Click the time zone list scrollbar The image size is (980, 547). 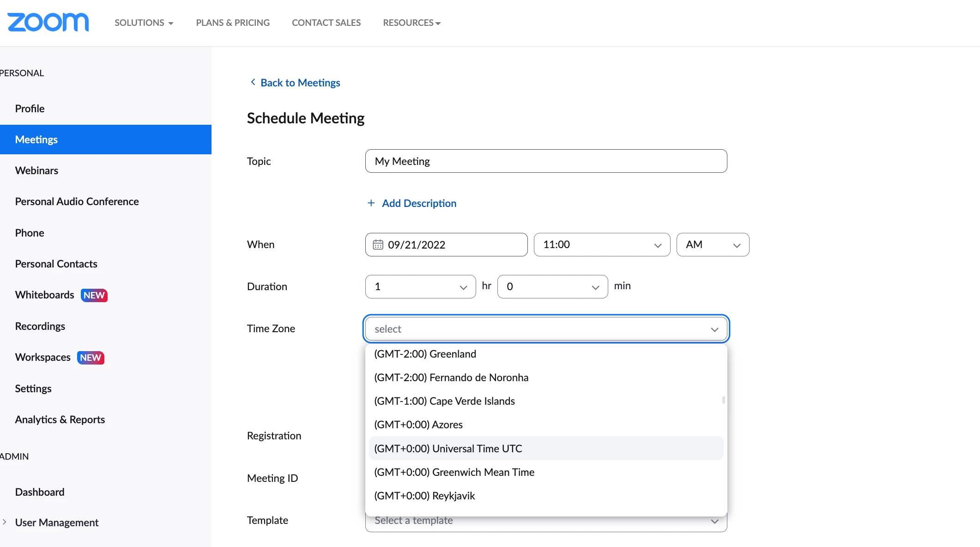pos(723,400)
